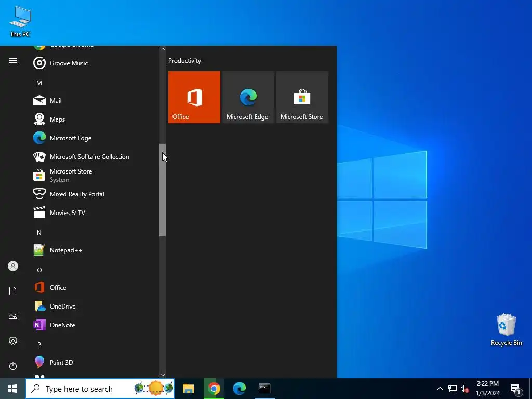The width and height of the screenshot is (532, 399).
Task: Click the muted volume tray icon
Action: click(x=464, y=389)
